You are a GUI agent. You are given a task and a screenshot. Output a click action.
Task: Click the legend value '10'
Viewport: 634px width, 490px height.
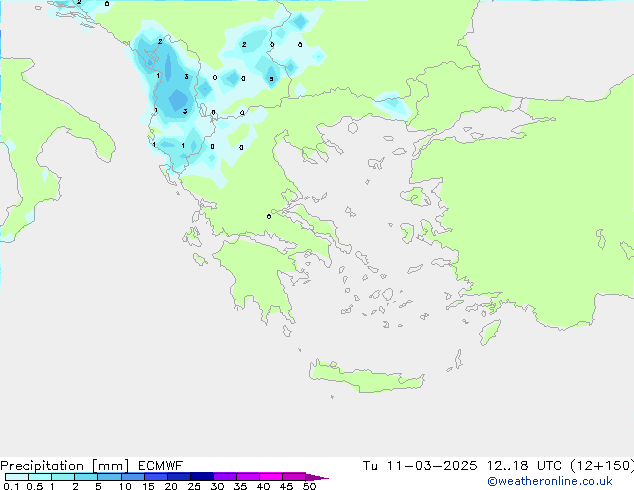click(x=125, y=486)
